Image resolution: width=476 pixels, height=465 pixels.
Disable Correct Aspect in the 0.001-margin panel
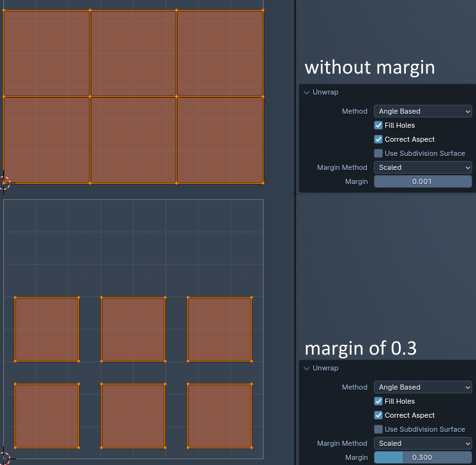378,139
